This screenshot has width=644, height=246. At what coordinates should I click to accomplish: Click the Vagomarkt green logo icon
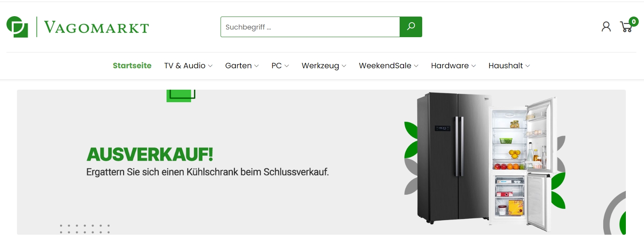pos(17,27)
